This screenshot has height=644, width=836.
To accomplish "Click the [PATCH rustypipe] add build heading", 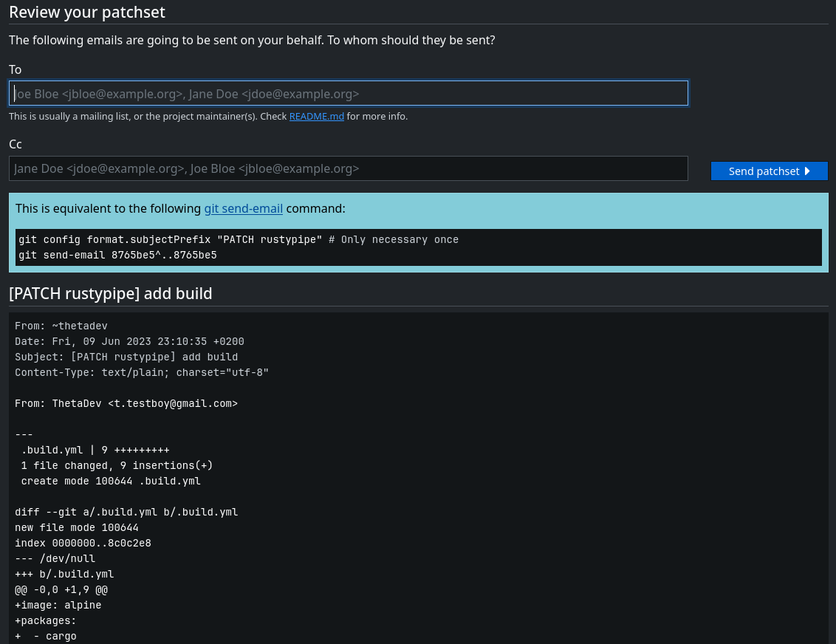I will point(111,294).
